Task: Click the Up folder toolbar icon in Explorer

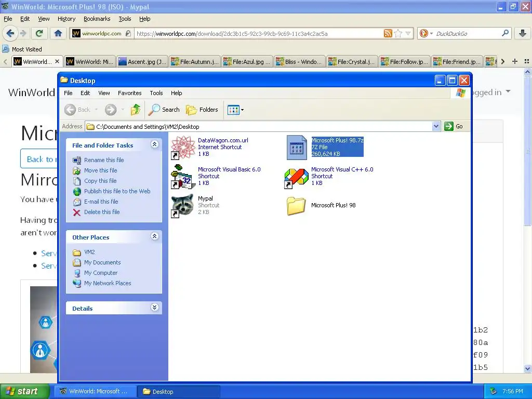Action: click(136, 110)
